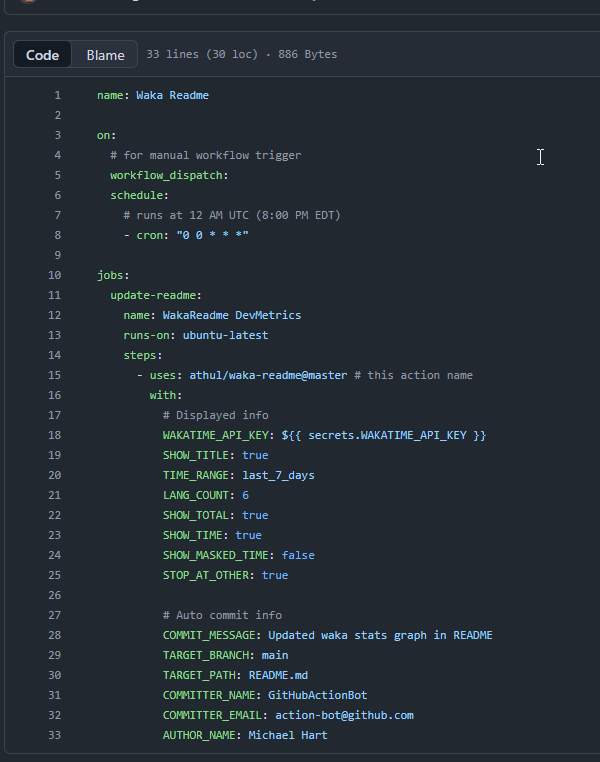Click athul/waka-readme@master action reference
Image resolution: width=600 pixels, height=762 pixels.
click(x=268, y=375)
